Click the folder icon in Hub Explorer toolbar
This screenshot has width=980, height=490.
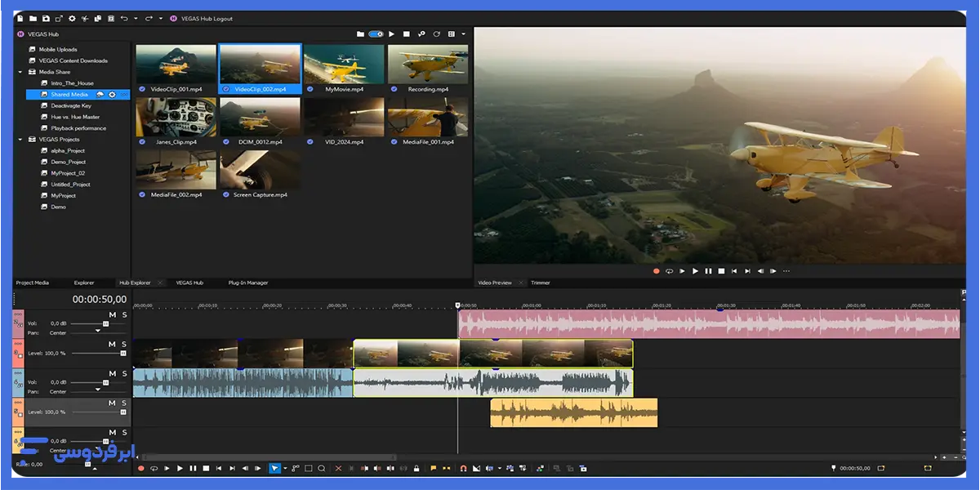[x=360, y=34]
